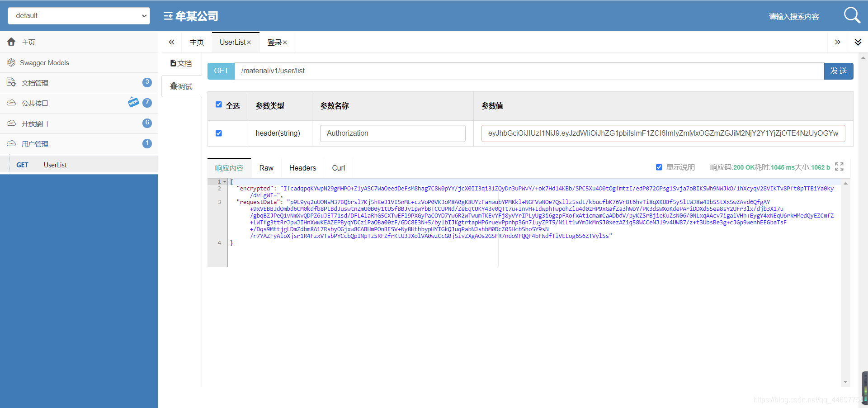This screenshot has width=868, height=408.
Task: Click the home icon in sidebar
Action: [x=11, y=42]
